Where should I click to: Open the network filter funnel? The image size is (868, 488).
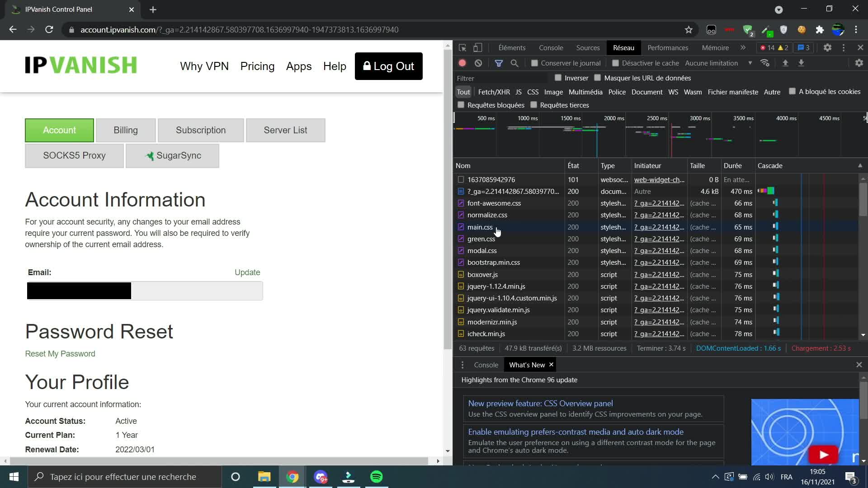pyautogui.click(x=499, y=63)
